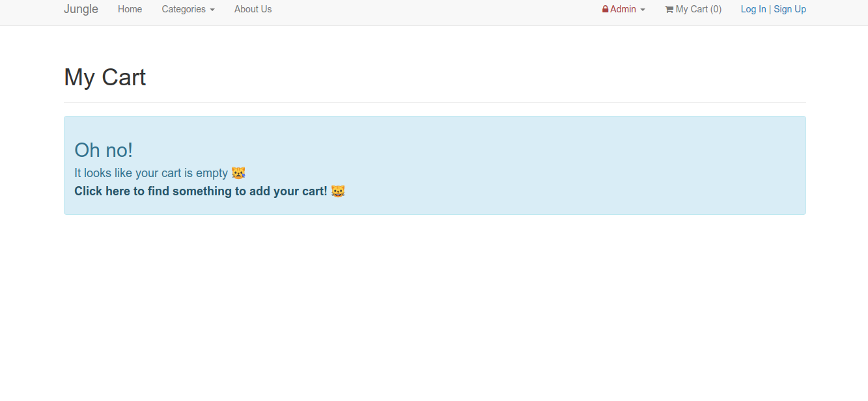Click the grinning cat emoji
This screenshot has height=401, width=868.
338,191
